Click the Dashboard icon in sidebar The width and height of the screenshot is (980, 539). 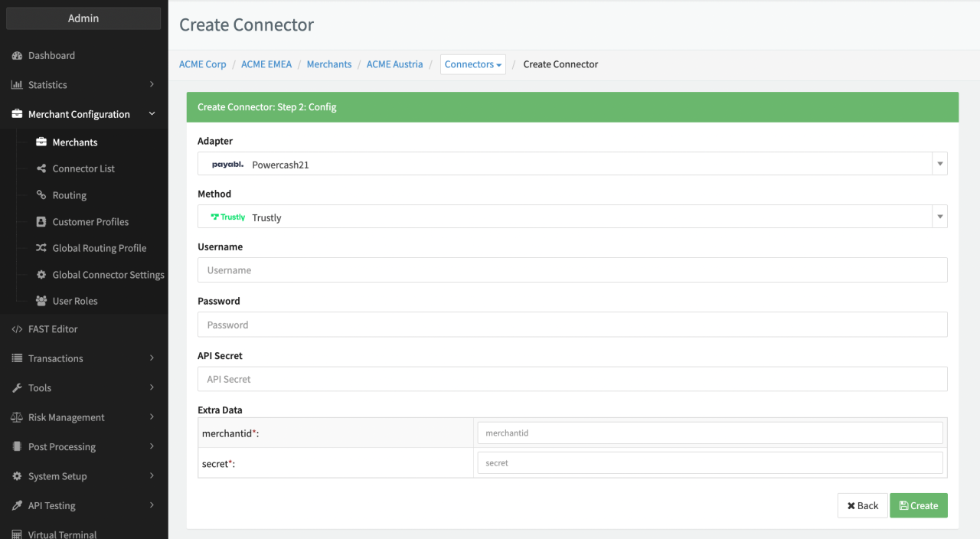[17, 56]
